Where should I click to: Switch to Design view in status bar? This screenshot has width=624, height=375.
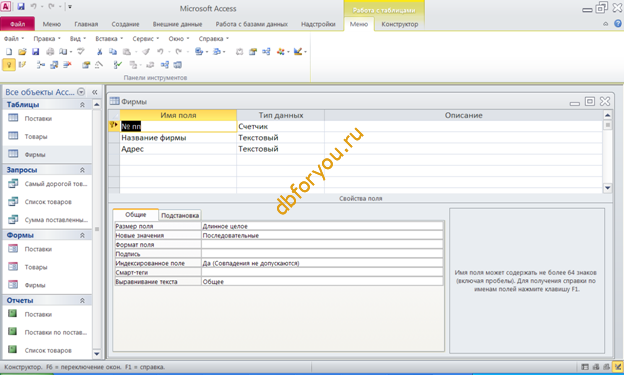pyautogui.click(x=618, y=367)
